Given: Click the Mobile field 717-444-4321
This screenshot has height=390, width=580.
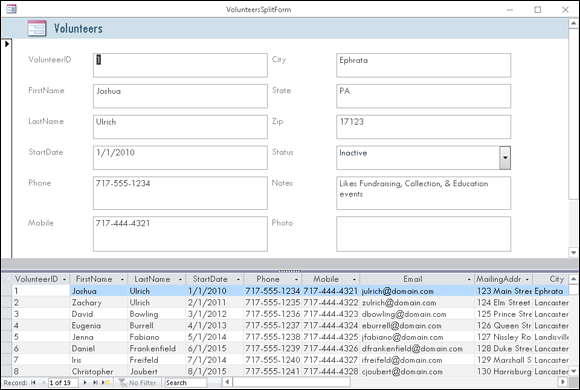Looking at the screenshot, I should pos(180,234).
